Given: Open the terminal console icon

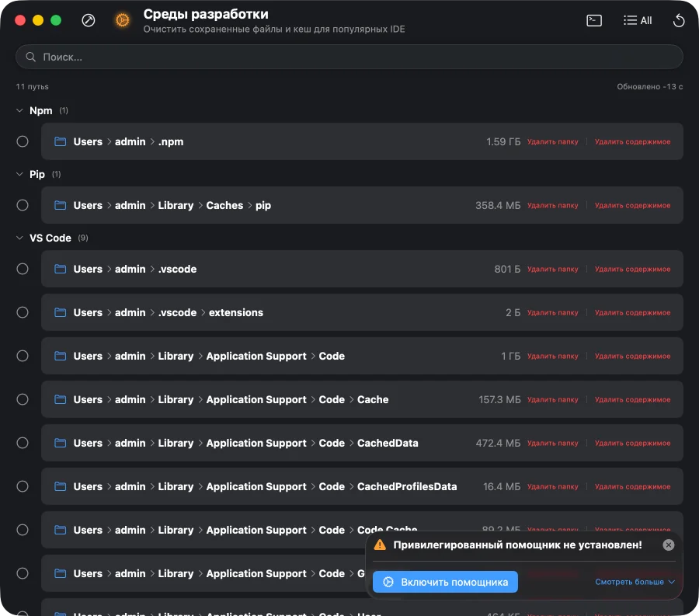Looking at the screenshot, I should tap(594, 20).
